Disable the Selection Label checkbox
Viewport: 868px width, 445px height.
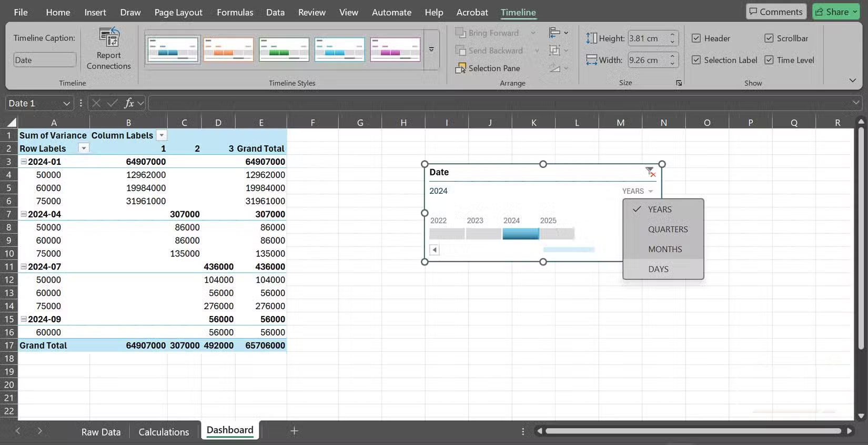(696, 60)
